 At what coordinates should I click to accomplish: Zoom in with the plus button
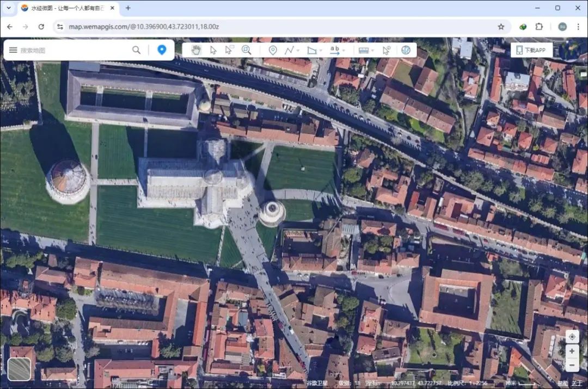(x=572, y=351)
